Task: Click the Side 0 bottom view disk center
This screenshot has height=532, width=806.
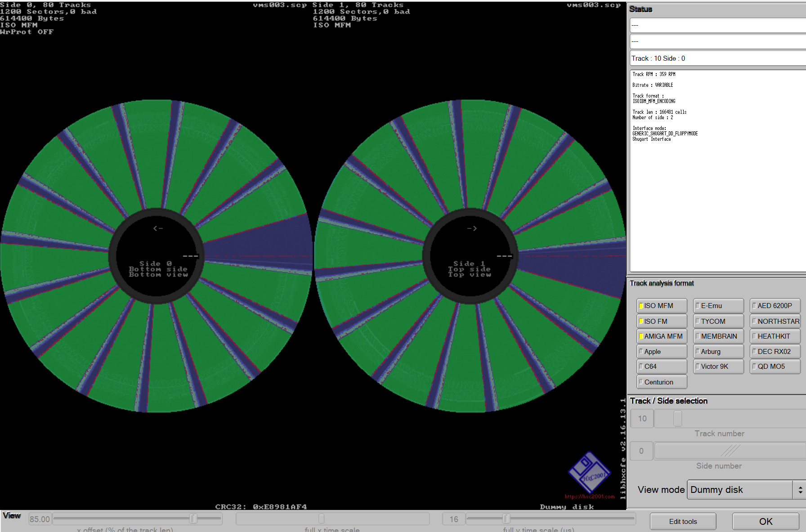Action: click(x=157, y=256)
